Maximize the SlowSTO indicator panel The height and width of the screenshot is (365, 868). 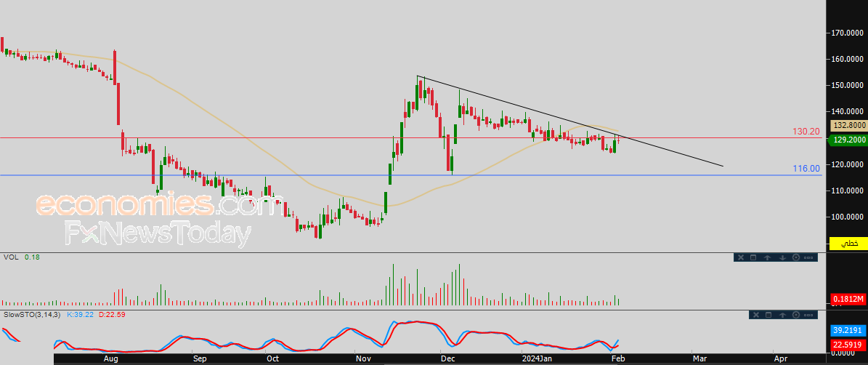(768, 315)
